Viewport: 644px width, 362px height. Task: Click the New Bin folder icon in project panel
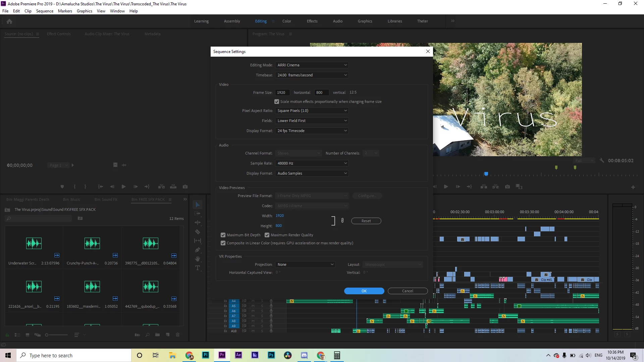coord(157,335)
